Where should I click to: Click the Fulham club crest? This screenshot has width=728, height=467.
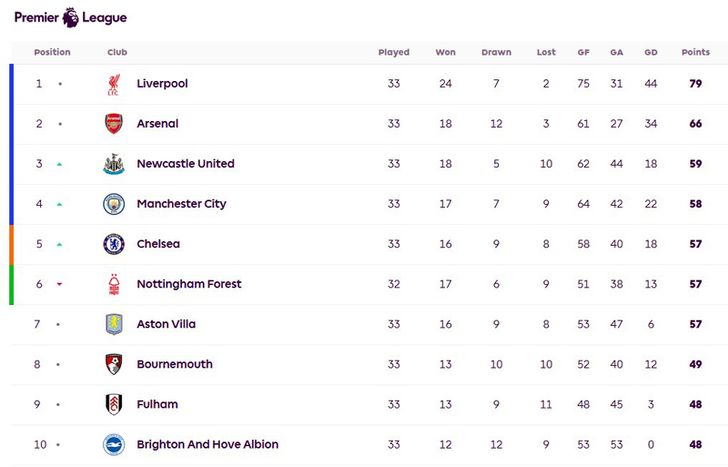(x=114, y=404)
